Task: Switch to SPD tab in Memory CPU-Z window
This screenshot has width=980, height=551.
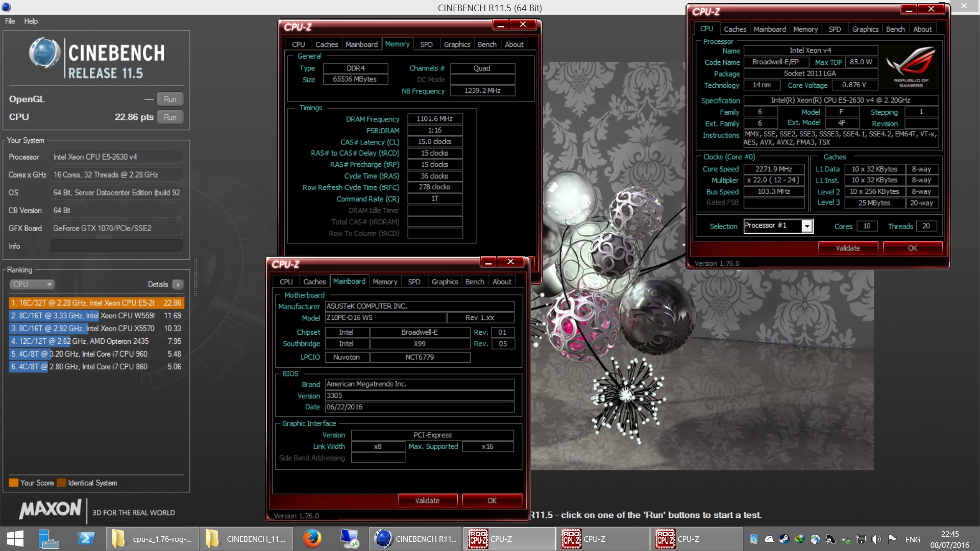Action: pyautogui.click(x=426, y=44)
